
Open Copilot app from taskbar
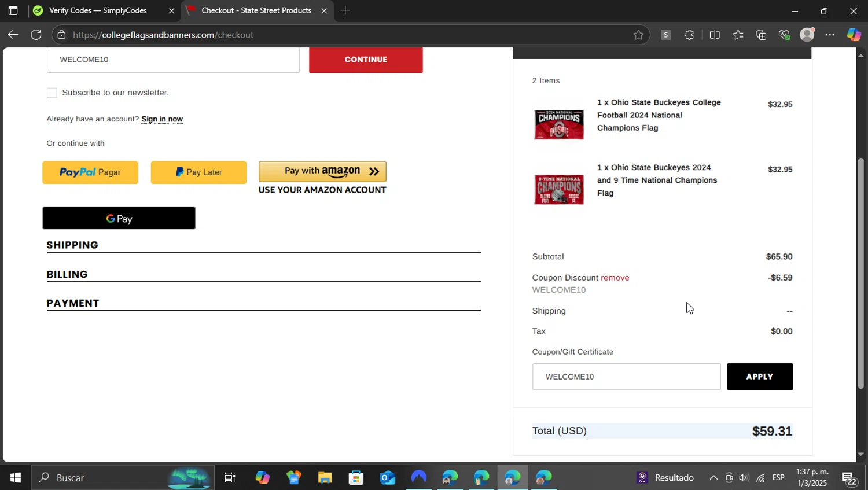click(262, 478)
